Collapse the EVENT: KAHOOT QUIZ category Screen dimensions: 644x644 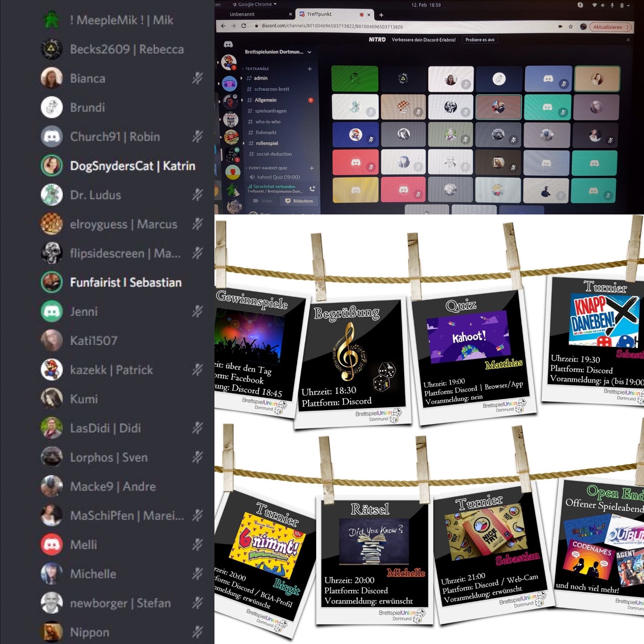(x=267, y=168)
